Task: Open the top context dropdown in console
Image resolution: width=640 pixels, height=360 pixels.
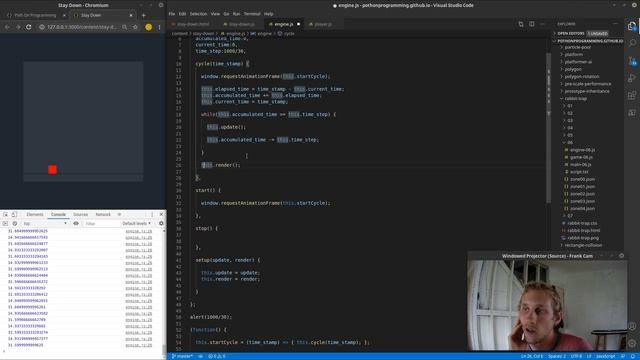Action: [x=45, y=224]
